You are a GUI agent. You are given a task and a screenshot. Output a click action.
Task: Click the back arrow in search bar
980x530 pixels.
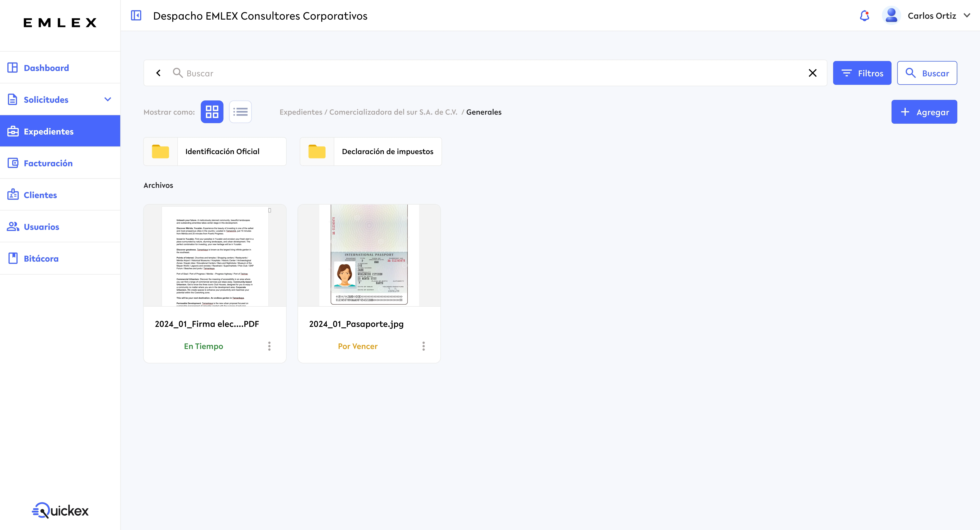point(158,73)
